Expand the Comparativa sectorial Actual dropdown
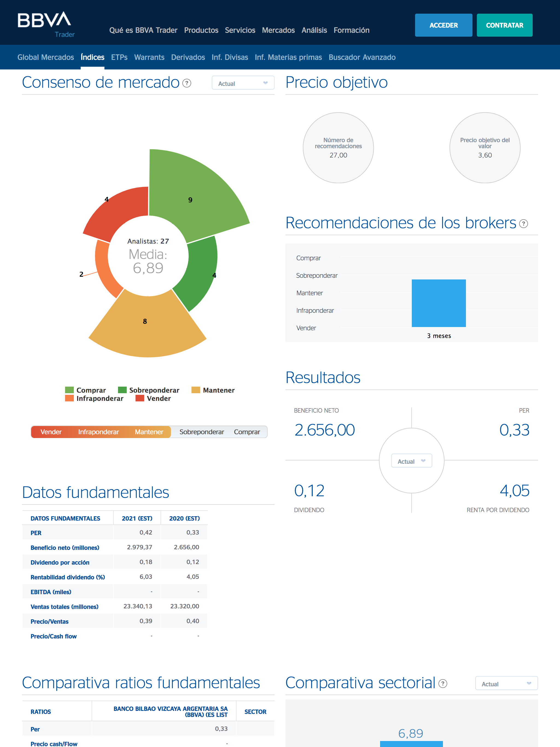560x747 pixels. (506, 684)
